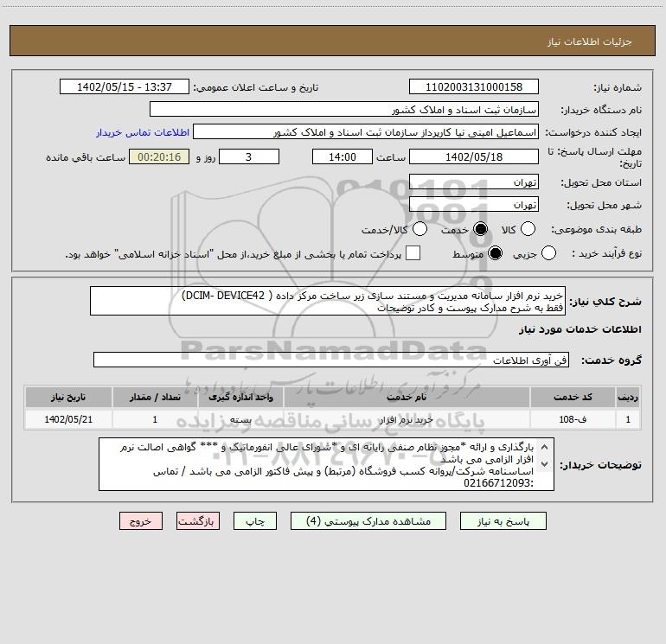
Task: Click the deadline date field 1402/05/18
Action: coord(474,157)
